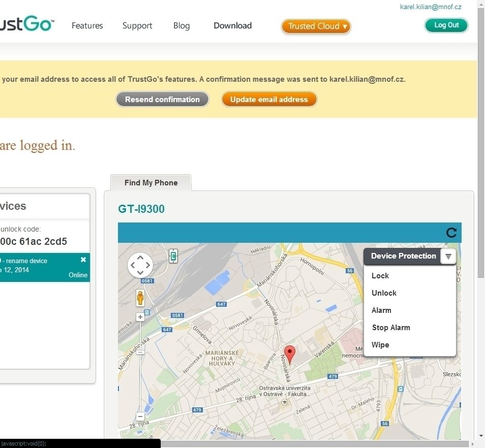Remove device with the X icon

[x=83, y=260]
